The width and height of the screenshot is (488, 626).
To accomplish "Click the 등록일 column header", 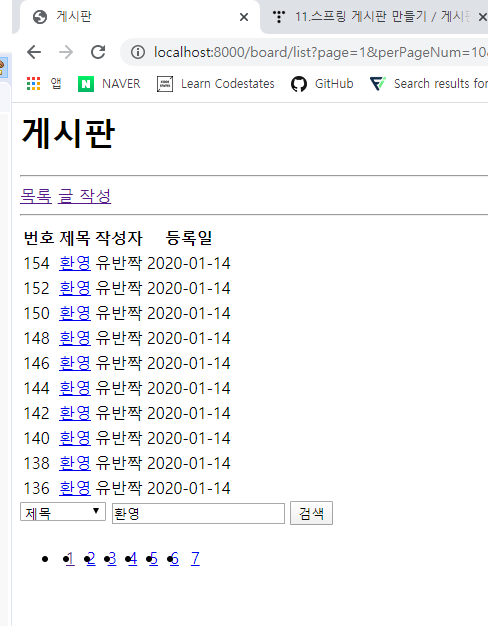I will [188, 238].
